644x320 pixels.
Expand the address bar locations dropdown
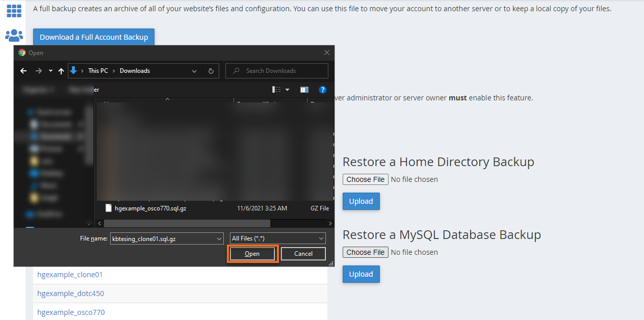coord(194,70)
